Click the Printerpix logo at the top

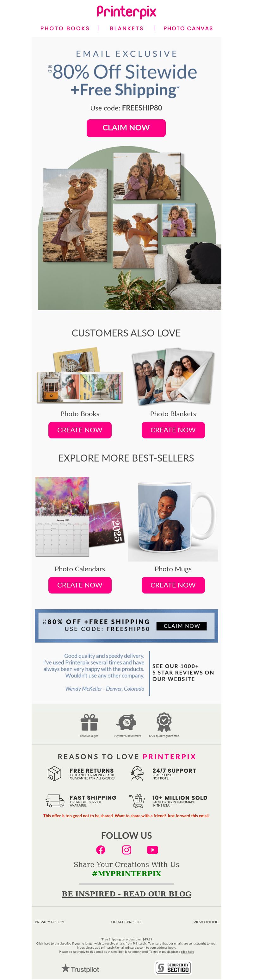(126, 12)
